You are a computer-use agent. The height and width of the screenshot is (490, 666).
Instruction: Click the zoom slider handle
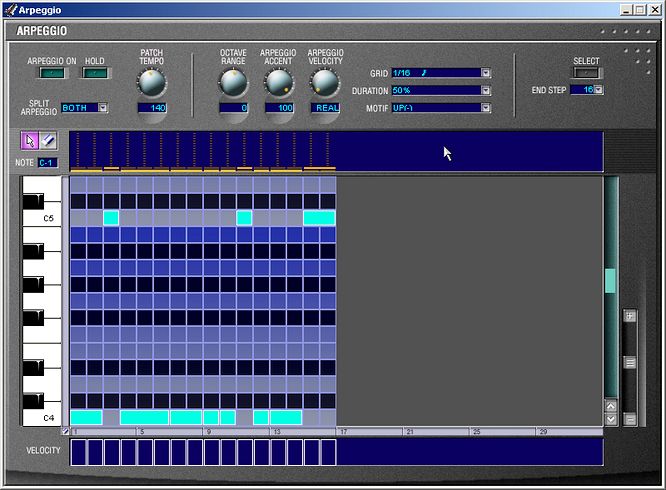(630, 363)
